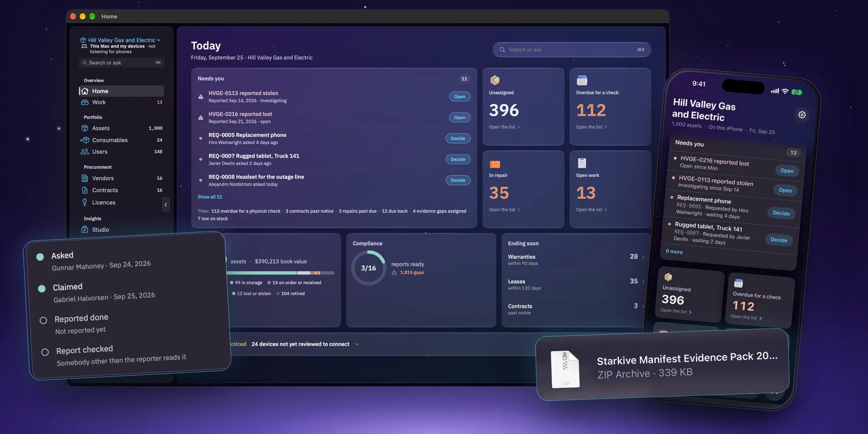Expand the Warranties within 90 days row chevron
Image resolution: width=868 pixels, height=434 pixels.
643,257
